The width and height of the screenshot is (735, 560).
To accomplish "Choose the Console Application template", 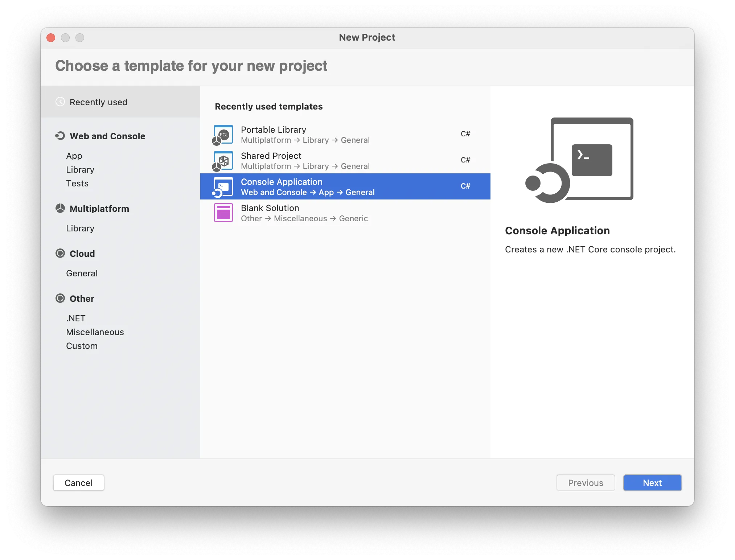I will tap(345, 186).
